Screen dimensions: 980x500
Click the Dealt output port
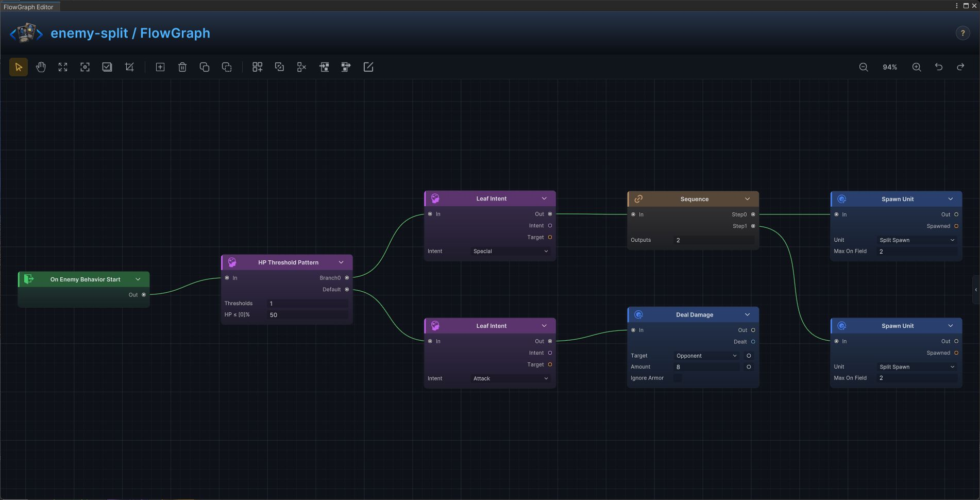pos(753,342)
